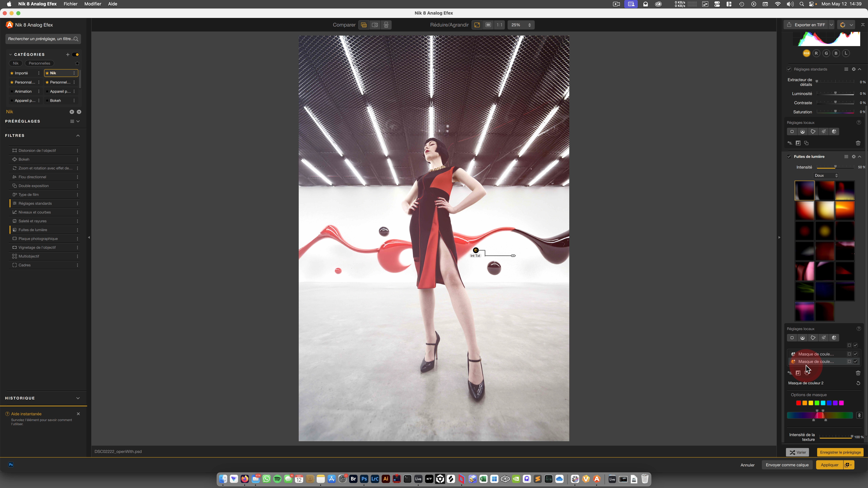
Task: Open macOS Spotlight search in the menu bar
Action: (802, 4)
